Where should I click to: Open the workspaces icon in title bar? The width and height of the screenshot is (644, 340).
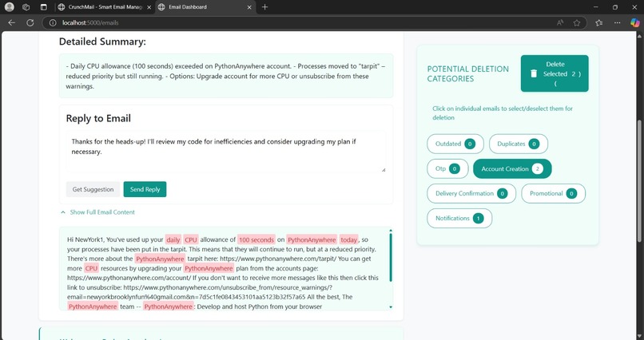point(26,7)
